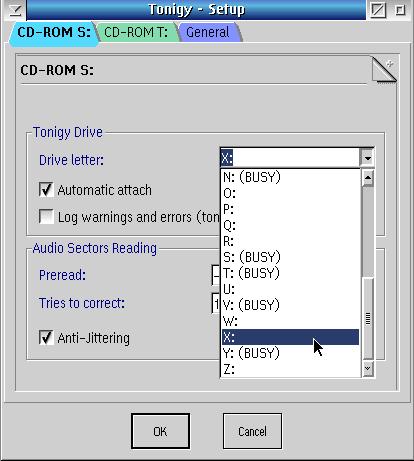414x461 pixels.
Task: Select drive W: from the list
Action: [x=290, y=321]
